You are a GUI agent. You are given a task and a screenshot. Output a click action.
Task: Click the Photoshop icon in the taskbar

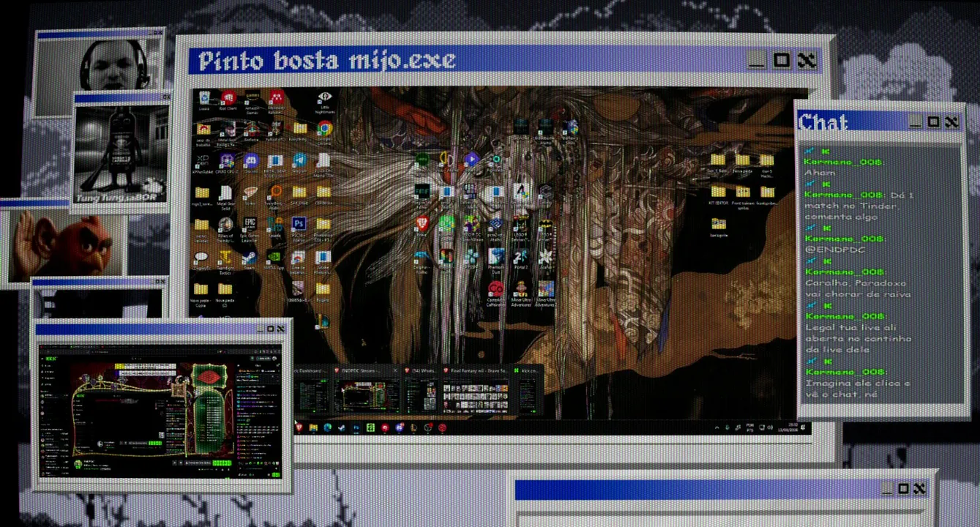coord(356,427)
